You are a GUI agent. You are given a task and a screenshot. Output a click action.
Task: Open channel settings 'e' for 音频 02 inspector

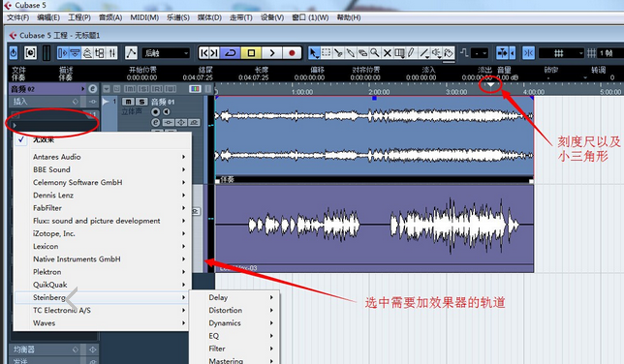pyautogui.click(x=92, y=89)
